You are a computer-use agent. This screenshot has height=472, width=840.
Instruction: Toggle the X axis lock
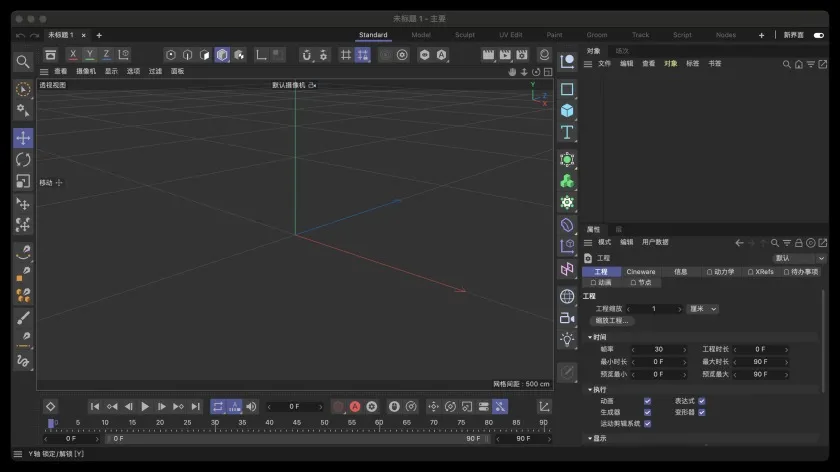pyautogui.click(x=73, y=55)
